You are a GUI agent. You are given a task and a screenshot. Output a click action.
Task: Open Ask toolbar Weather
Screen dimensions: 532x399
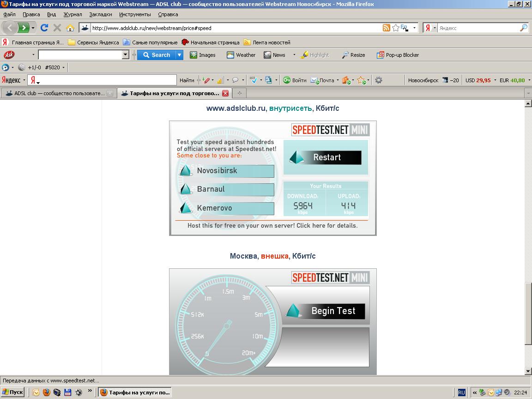click(241, 55)
